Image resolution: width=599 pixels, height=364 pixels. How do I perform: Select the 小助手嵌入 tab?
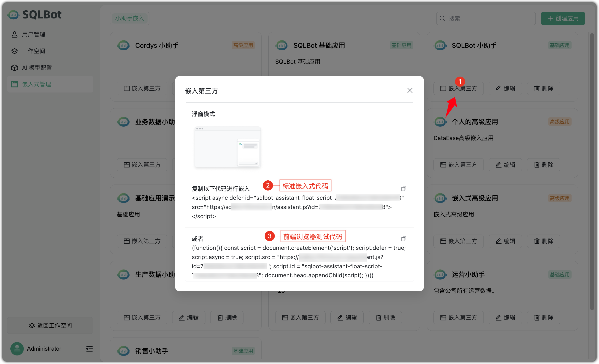click(x=129, y=18)
